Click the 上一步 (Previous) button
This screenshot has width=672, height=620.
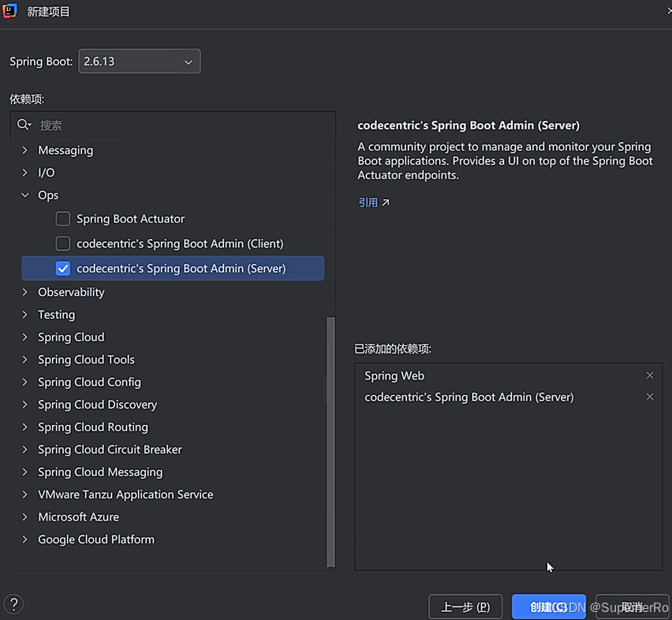(465, 607)
